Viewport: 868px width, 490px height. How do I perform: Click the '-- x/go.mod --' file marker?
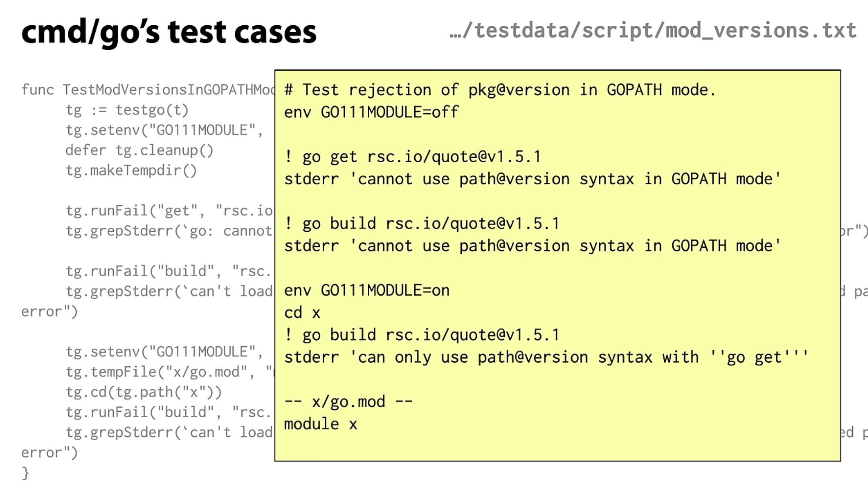[348, 402]
